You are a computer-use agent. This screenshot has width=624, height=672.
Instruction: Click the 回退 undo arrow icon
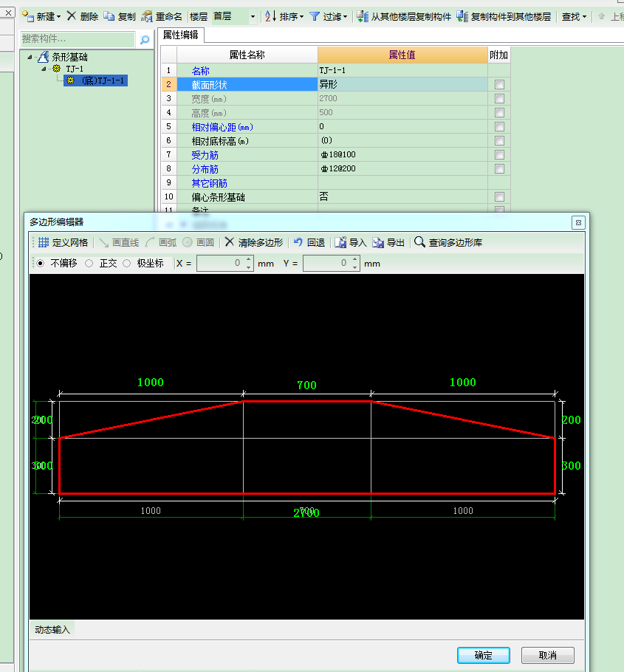(298, 242)
